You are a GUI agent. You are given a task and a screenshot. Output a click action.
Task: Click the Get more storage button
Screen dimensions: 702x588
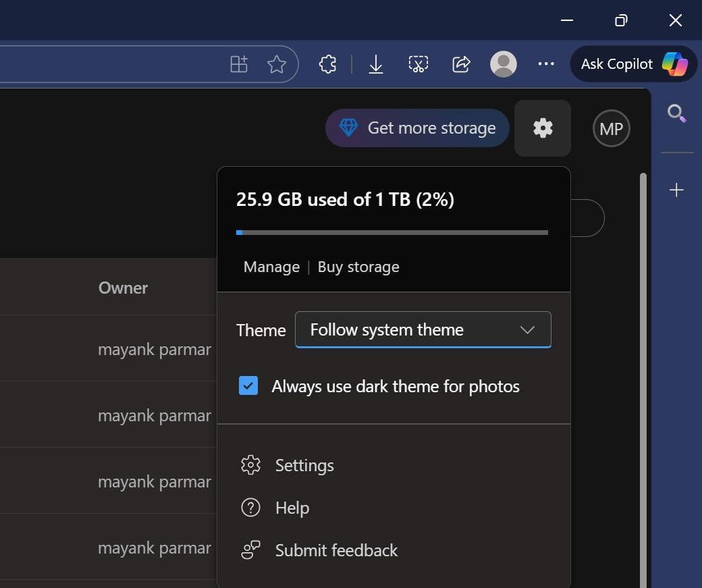(417, 128)
